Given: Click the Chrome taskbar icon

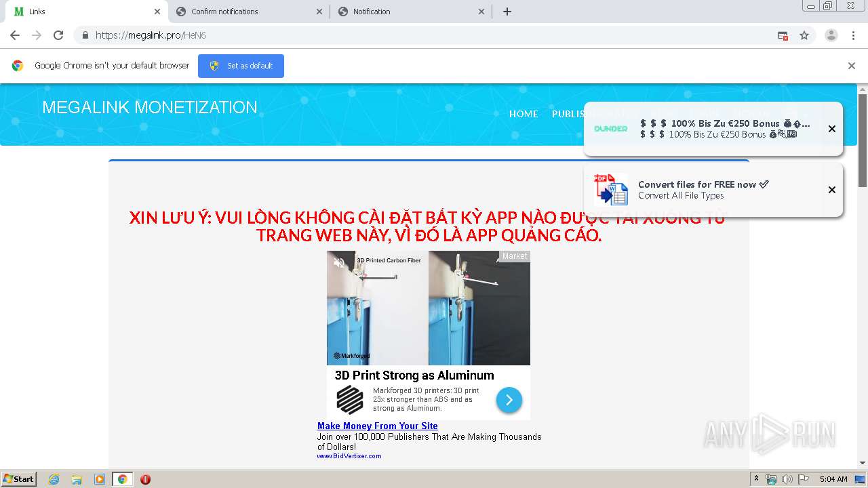Looking at the screenshot, I should (122, 479).
